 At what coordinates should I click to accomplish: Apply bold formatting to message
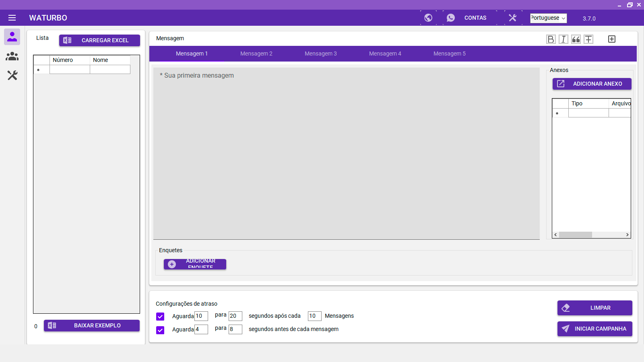[551, 39]
